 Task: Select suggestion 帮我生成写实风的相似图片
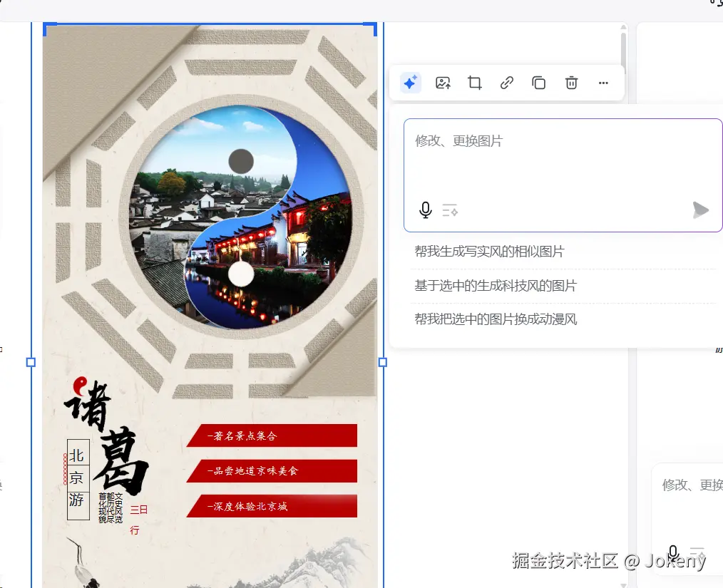pyautogui.click(x=488, y=251)
